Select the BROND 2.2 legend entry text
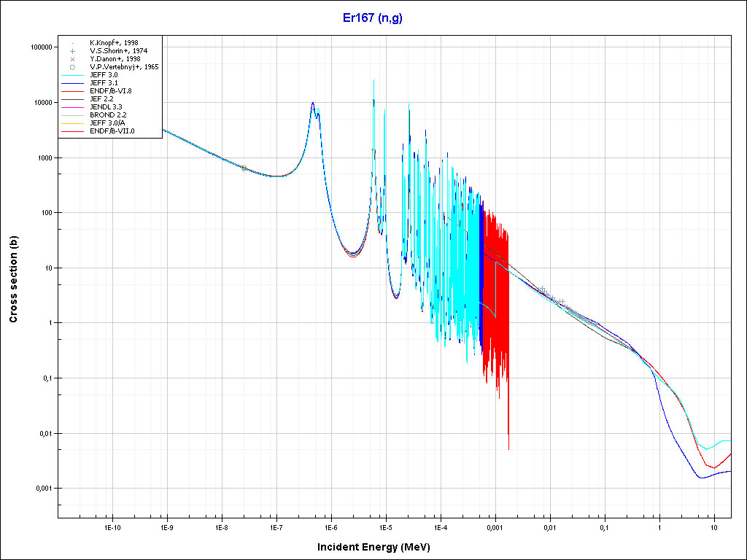This screenshot has height=560, width=747. [x=108, y=115]
